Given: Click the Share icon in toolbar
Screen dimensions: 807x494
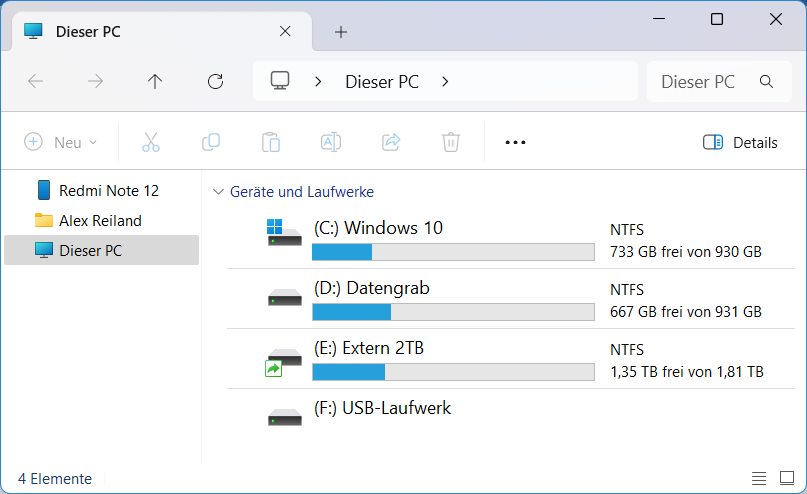Looking at the screenshot, I should 391,142.
